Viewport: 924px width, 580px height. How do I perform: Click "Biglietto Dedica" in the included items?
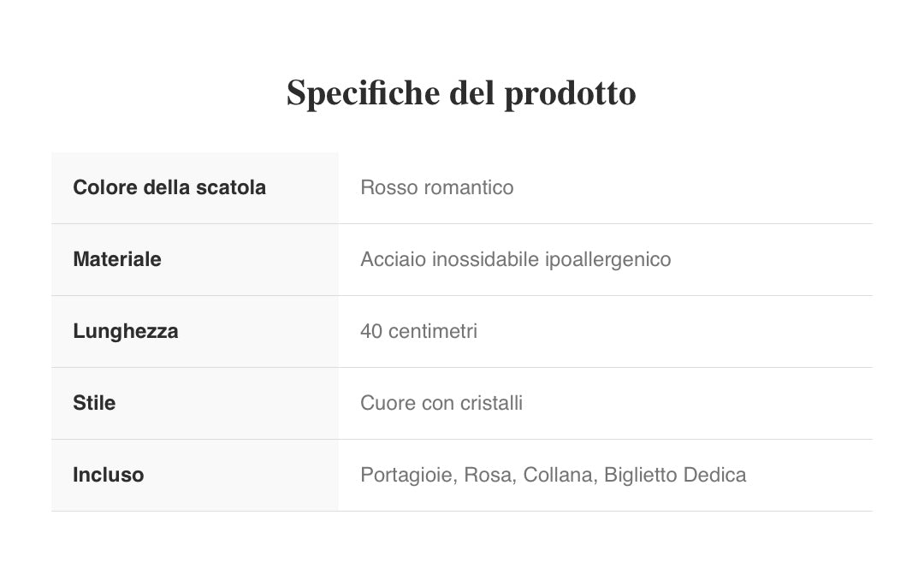click(675, 475)
